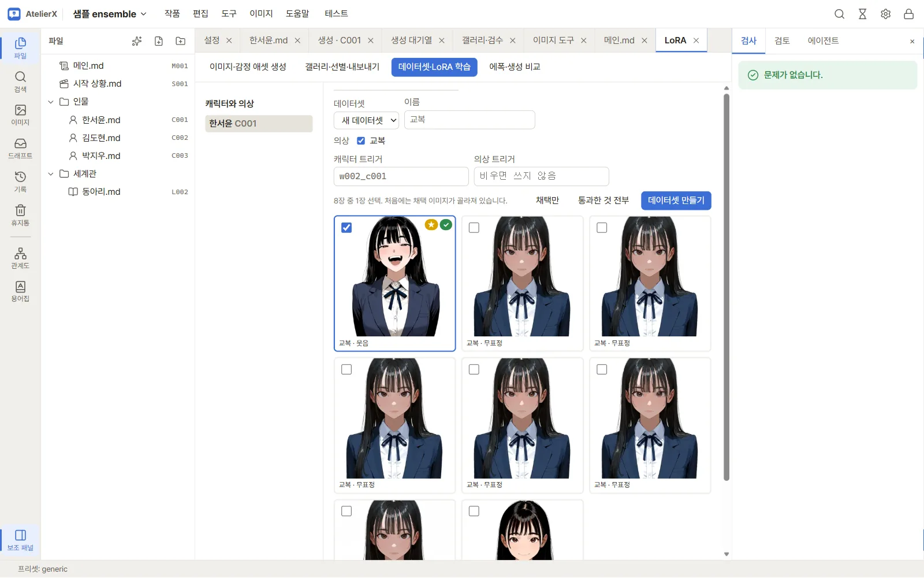Open the 드래프트 drafts inbox icon
Screen dimensions: 924x578
20,148
